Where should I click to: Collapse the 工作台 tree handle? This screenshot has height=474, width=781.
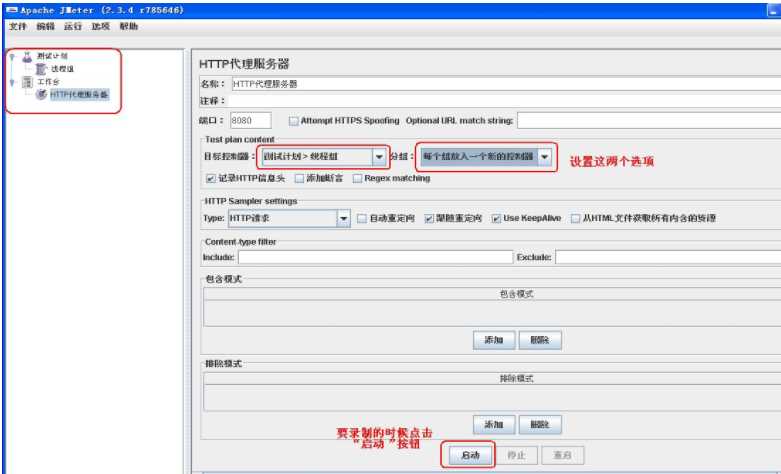pos(12,82)
